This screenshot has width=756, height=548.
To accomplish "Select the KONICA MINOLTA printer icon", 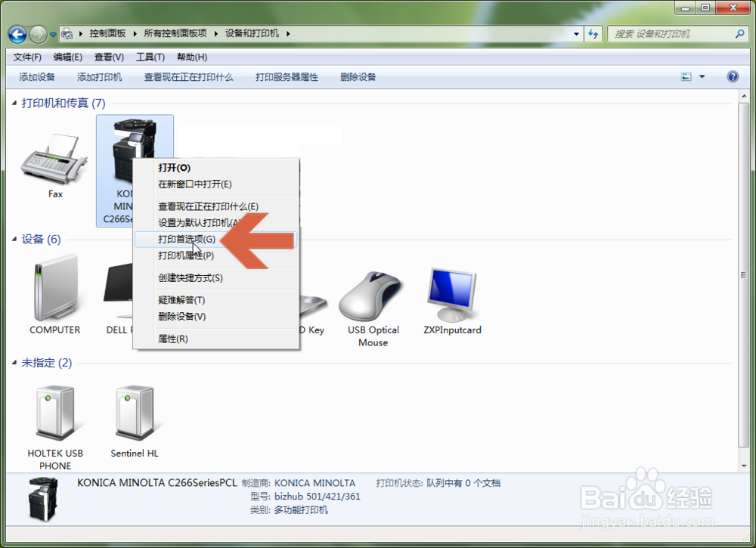I will (x=134, y=150).
